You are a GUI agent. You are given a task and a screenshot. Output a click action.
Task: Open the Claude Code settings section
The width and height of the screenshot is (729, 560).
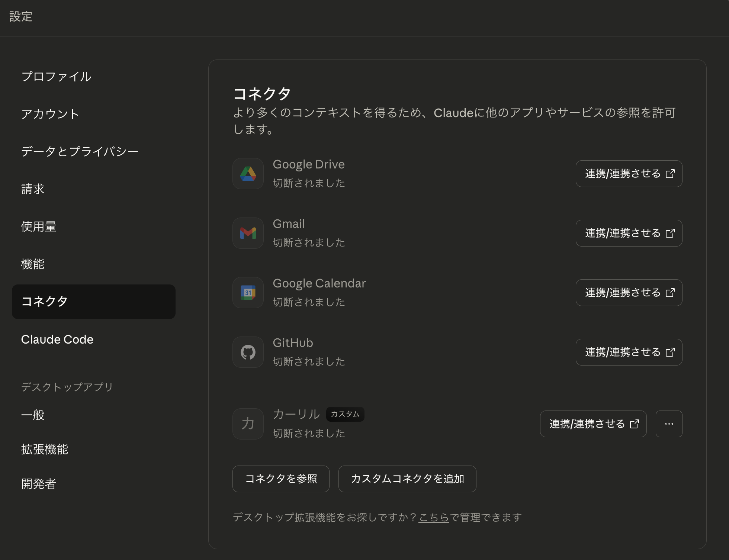click(x=57, y=339)
